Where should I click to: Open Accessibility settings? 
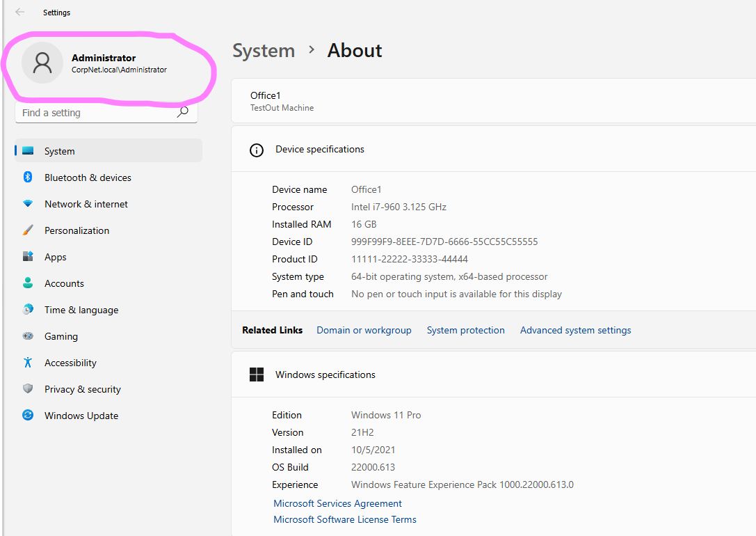coord(108,363)
